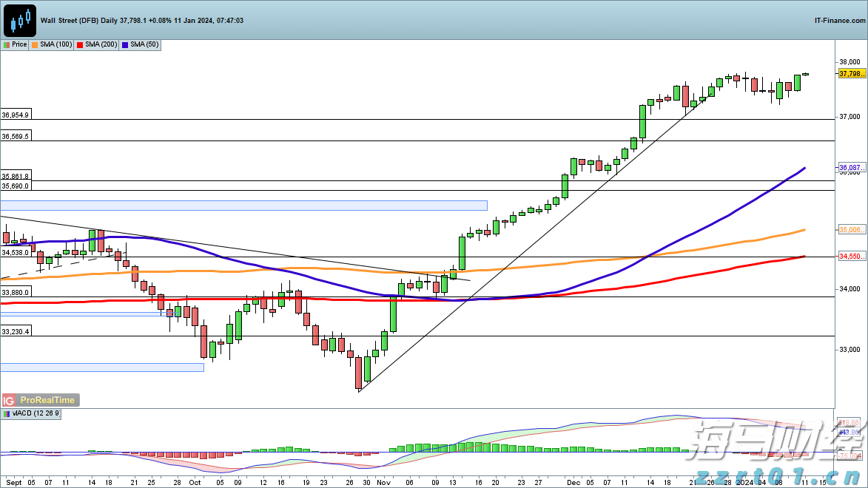Open the Price legend tab
Image resolution: width=868 pixels, height=488 pixels.
(x=16, y=45)
